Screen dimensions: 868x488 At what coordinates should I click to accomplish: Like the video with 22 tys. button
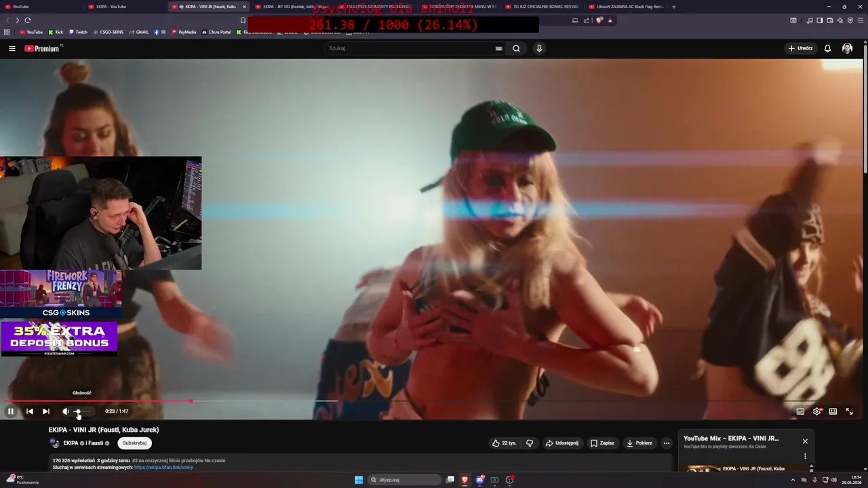(504, 443)
